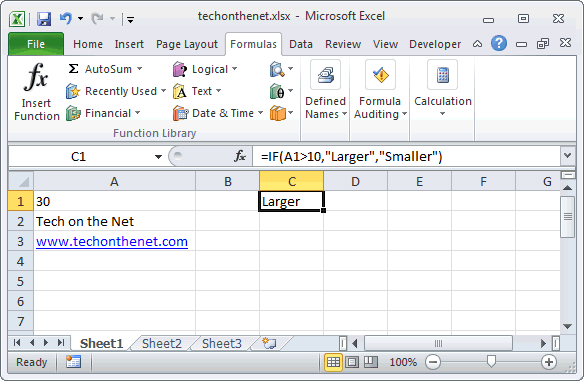This screenshot has width=584, height=381.
Task: Open Customize Quick Access Toolbar dropdown
Action: [130, 20]
